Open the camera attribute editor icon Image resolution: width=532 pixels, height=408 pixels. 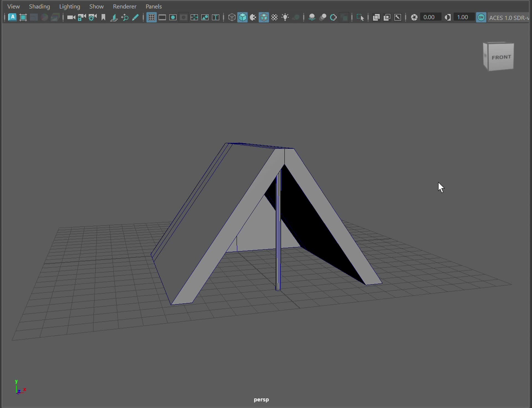[92, 17]
